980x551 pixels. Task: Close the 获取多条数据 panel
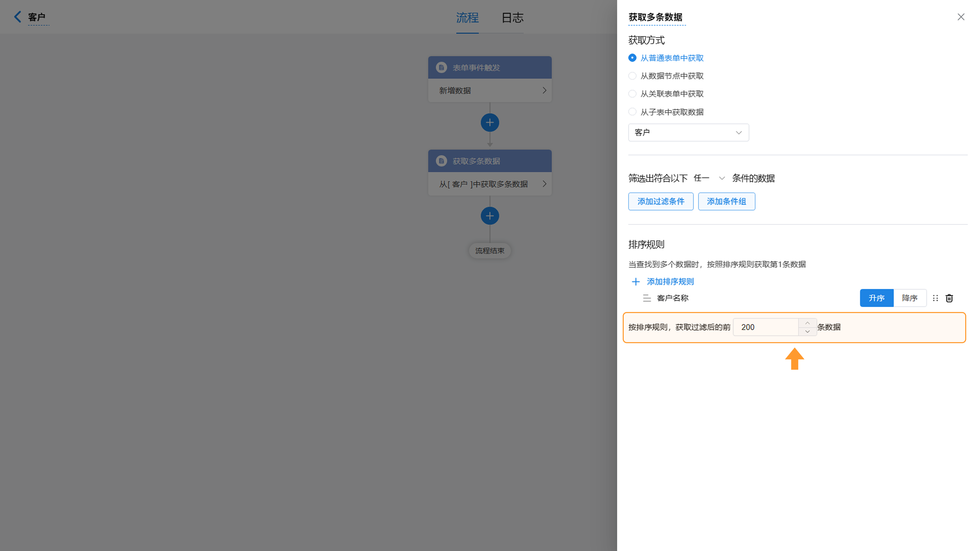961,17
